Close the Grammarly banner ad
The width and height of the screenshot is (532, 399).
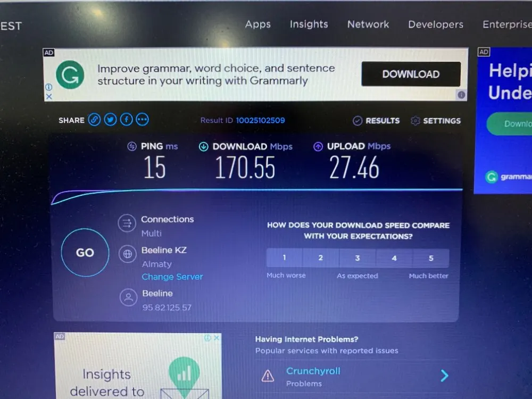coord(49,97)
